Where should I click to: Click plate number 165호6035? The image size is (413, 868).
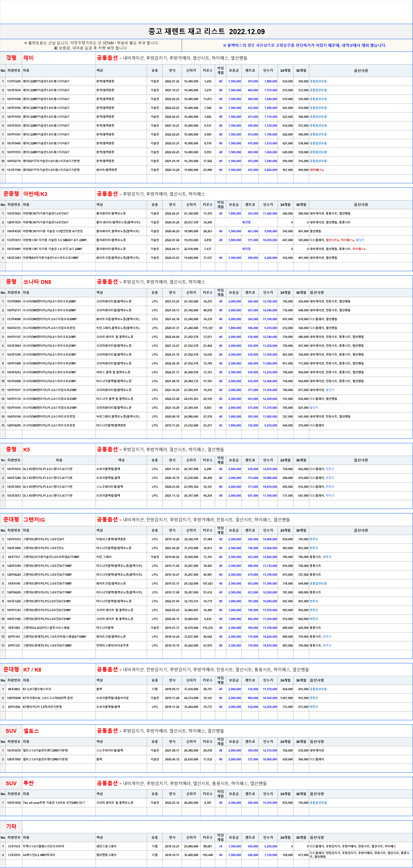[x=14, y=750]
